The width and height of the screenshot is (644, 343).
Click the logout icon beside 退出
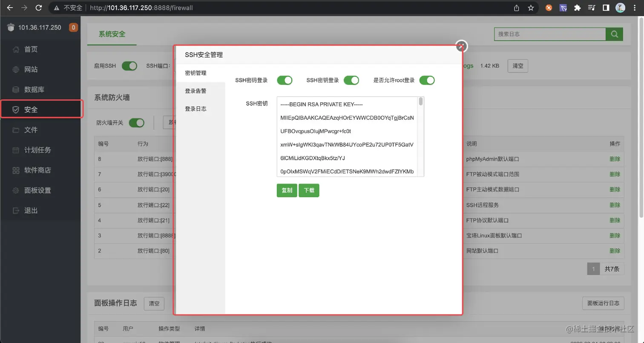coord(16,210)
